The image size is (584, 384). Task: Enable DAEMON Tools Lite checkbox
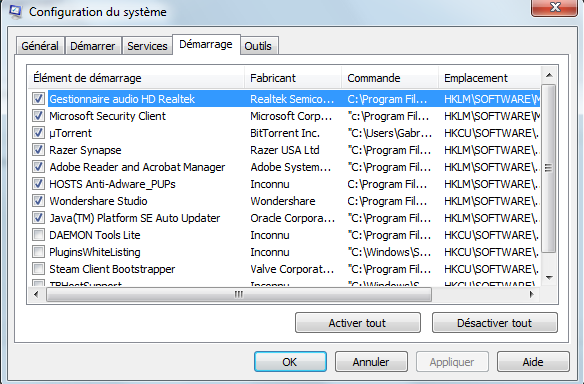coord(38,235)
